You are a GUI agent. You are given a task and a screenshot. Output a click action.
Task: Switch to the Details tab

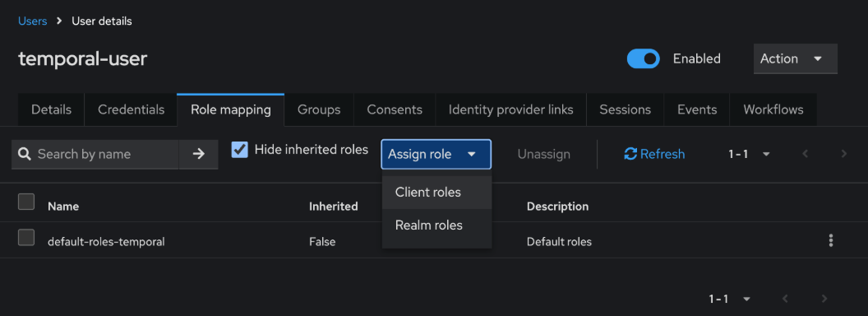(52, 109)
